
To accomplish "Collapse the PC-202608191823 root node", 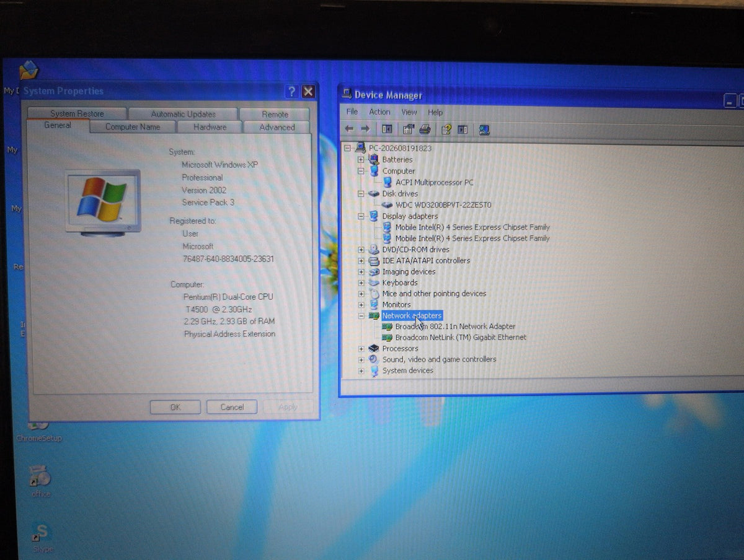I will (x=348, y=149).
